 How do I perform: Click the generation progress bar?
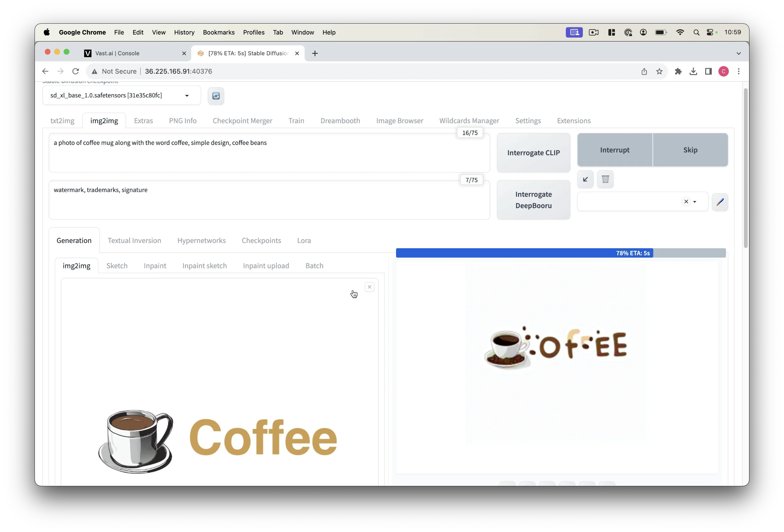tap(560, 253)
